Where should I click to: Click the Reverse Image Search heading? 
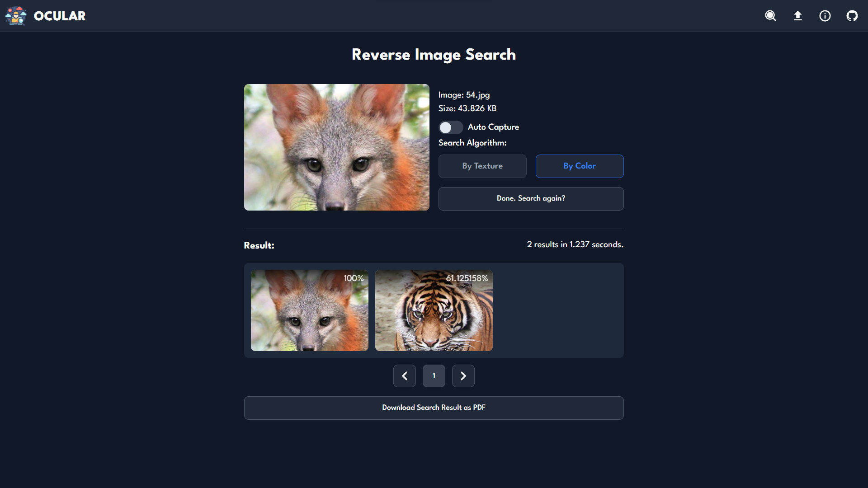click(x=434, y=55)
